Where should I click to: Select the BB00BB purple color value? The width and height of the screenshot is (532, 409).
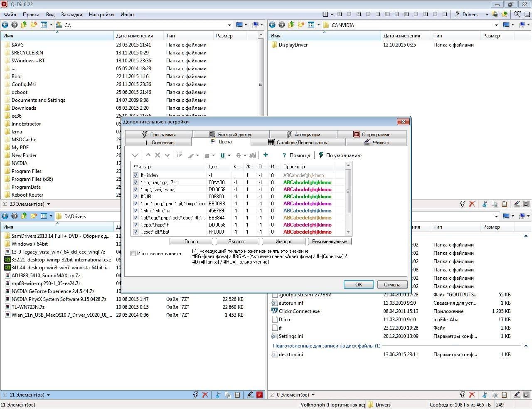[217, 204]
